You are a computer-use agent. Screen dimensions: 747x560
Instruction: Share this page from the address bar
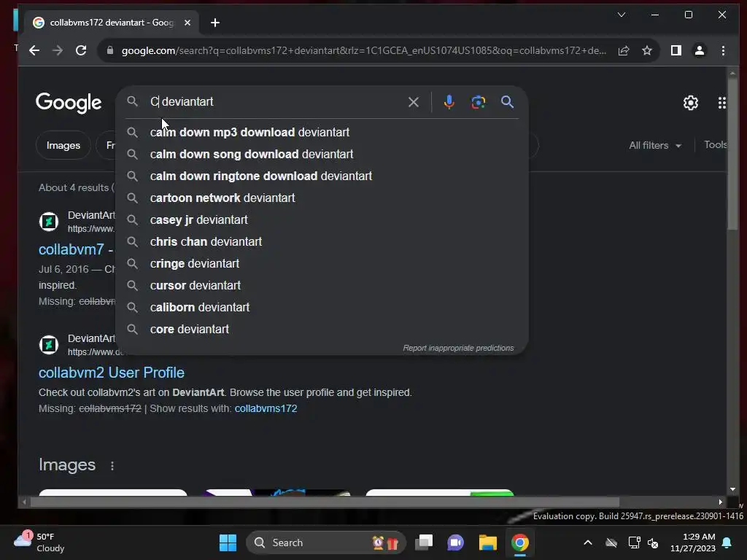pyautogui.click(x=624, y=50)
